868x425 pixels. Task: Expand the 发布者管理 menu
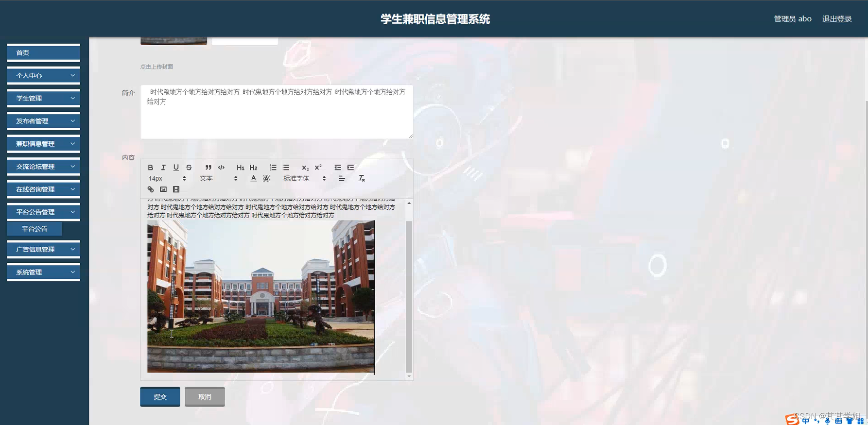43,121
